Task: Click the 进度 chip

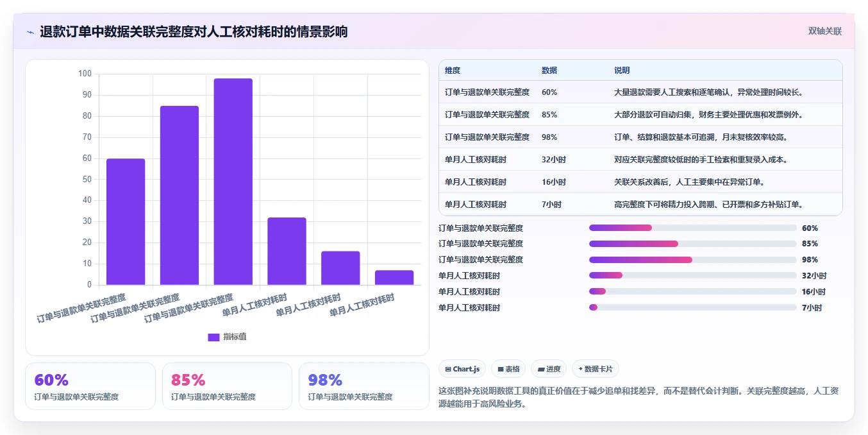Action: [549, 369]
